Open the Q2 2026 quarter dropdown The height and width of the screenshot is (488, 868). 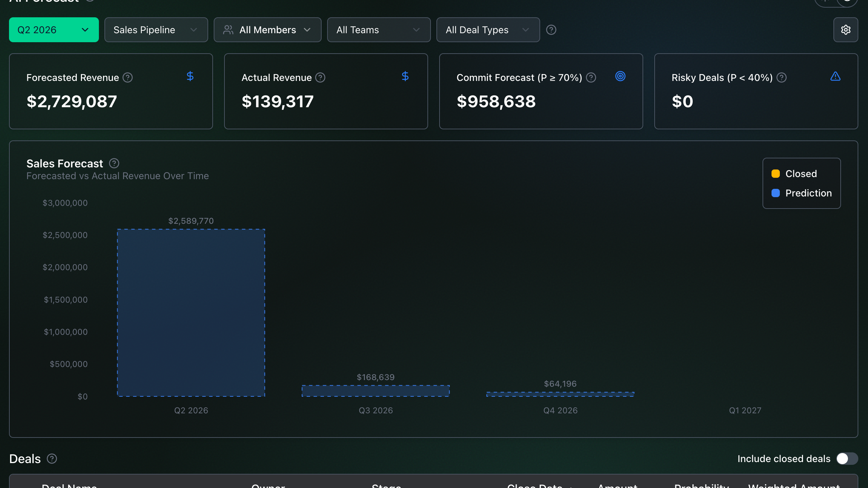(54, 30)
